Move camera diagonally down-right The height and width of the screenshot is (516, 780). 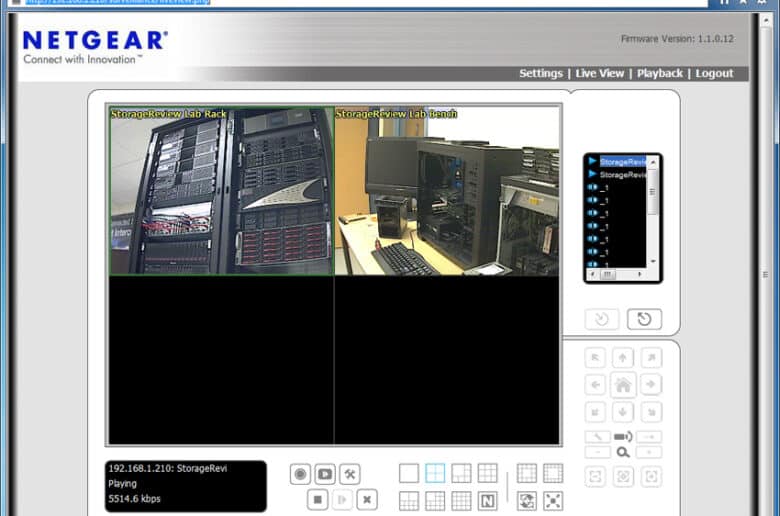(651, 412)
